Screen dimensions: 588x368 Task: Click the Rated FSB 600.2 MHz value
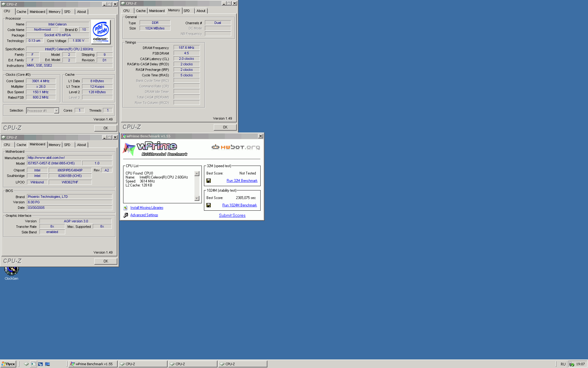click(x=41, y=98)
